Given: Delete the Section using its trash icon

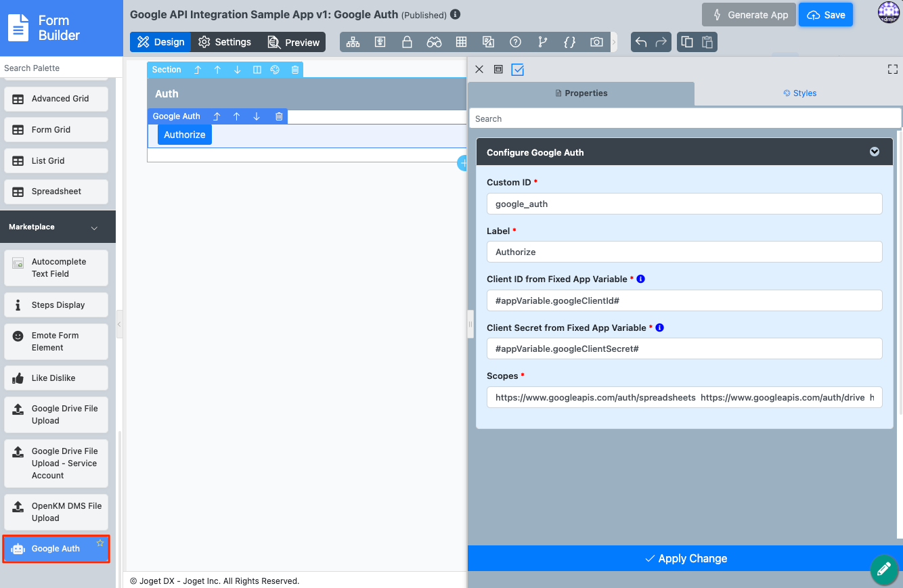Looking at the screenshot, I should pos(295,70).
